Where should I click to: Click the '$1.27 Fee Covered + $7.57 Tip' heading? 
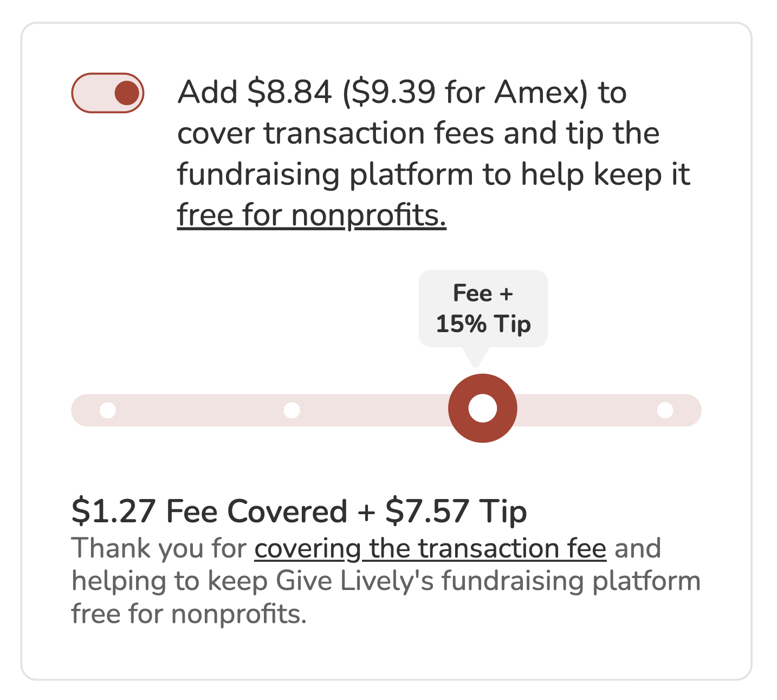pyautogui.click(x=299, y=510)
